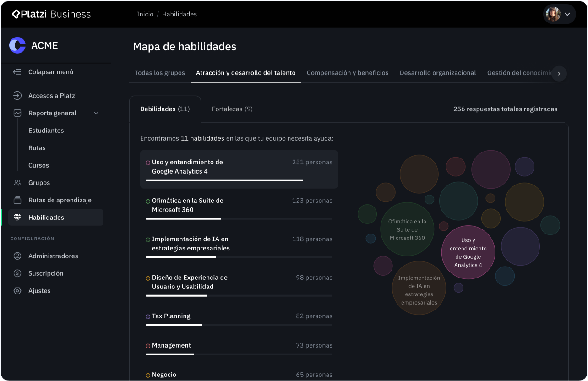
Task: Go to Inicio breadcrumb link
Action: click(145, 14)
